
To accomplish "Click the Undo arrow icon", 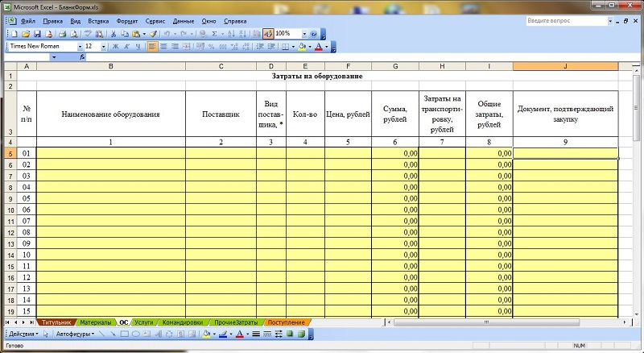I will [x=167, y=35].
